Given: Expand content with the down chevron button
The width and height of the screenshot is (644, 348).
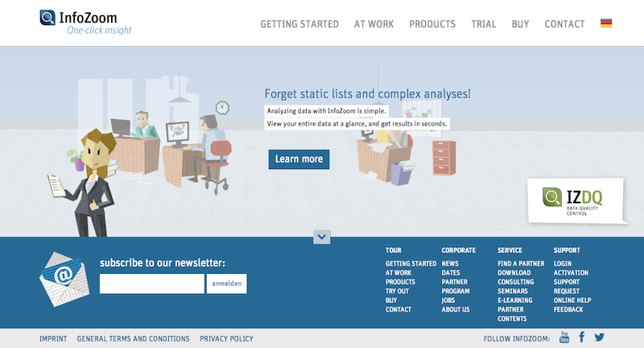Looking at the screenshot, I should [321, 237].
